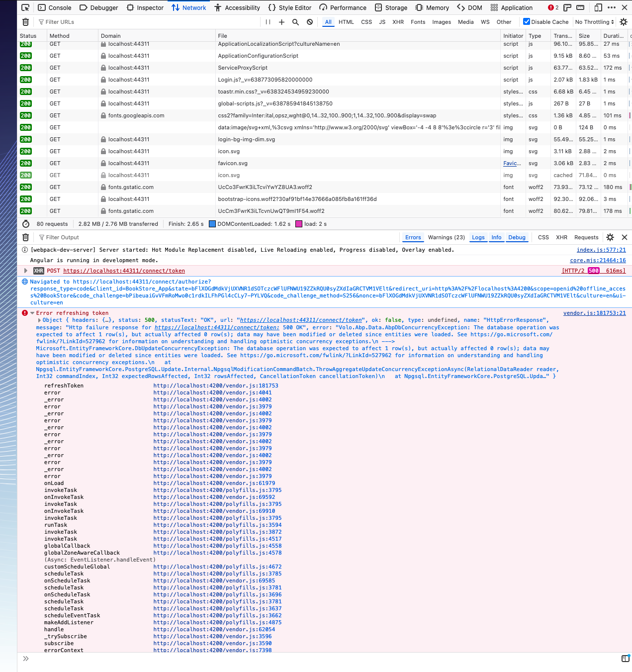Open source link vendor.js:181753:21
This screenshot has width=632, height=672.
(x=595, y=313)
